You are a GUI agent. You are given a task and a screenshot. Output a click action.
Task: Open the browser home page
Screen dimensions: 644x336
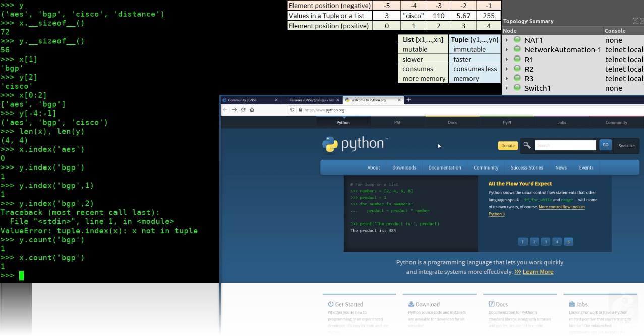[x=252, y=110]
